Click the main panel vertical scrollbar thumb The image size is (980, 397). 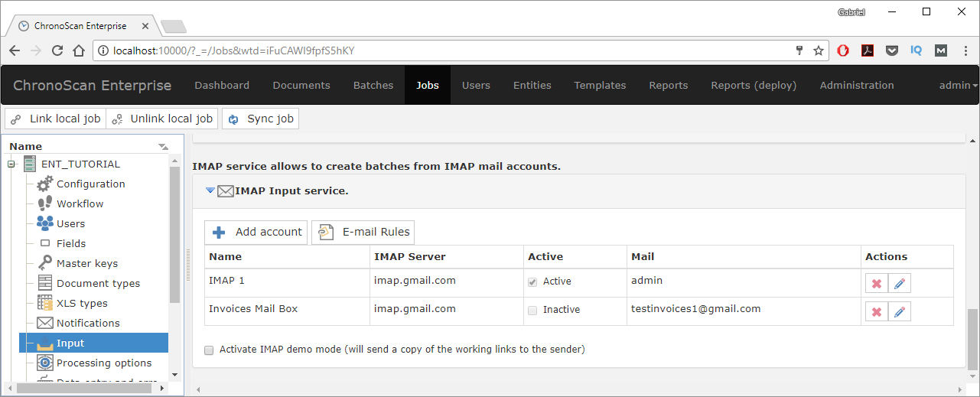click(972, 338)
